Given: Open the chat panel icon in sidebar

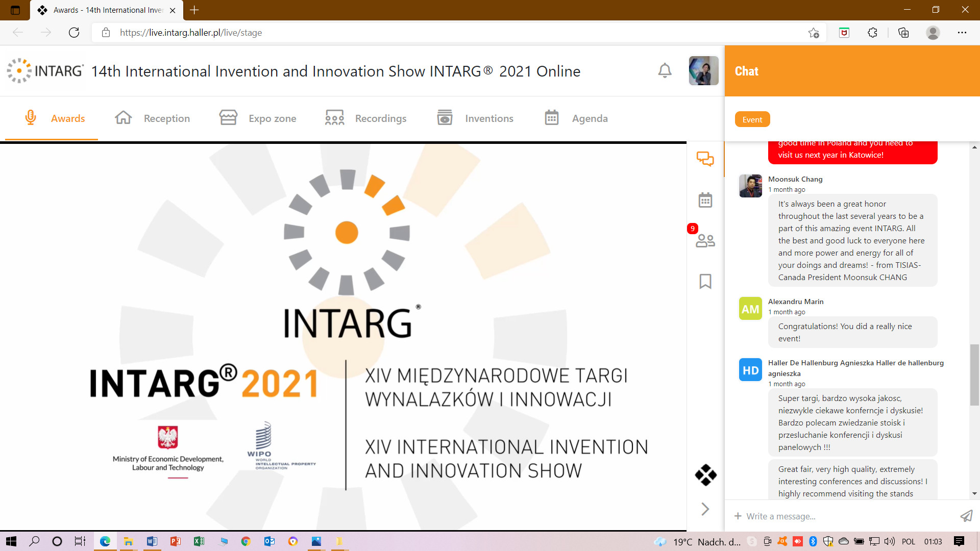Looking at the screenshot, I should pos(705,159).
